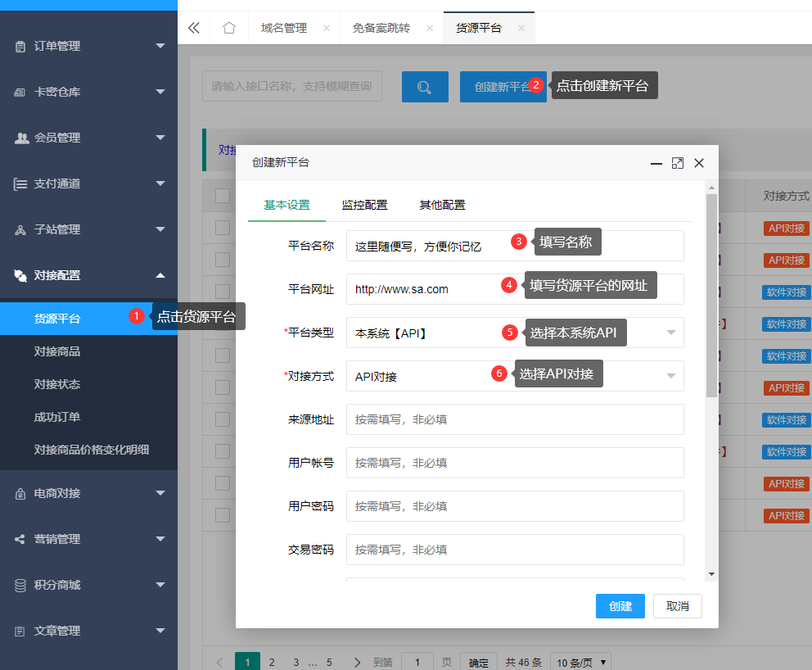Viewport: 812px width, 670px height.
Task: Expand the 支付通道 menu arrow
Action: [160, 183]
